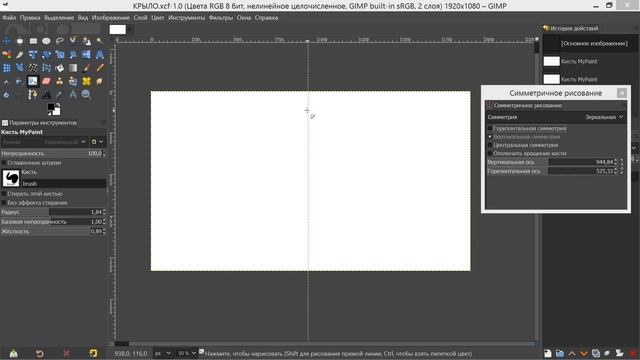Select the Ellipse Select tool

[x=46, y=41]
